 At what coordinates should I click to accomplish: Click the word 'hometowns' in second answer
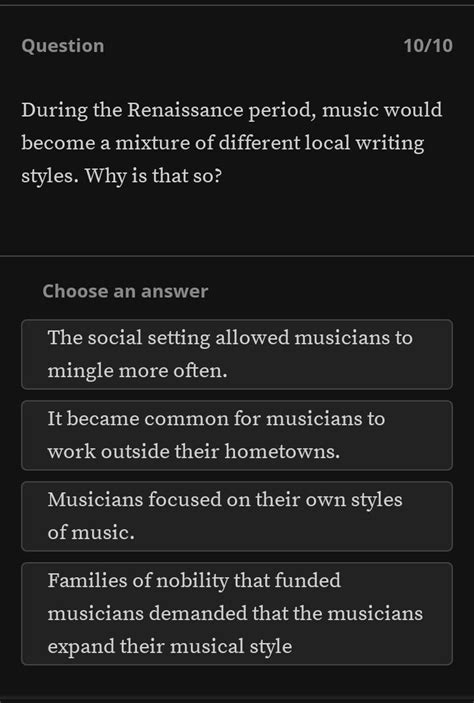coord(282,451)
